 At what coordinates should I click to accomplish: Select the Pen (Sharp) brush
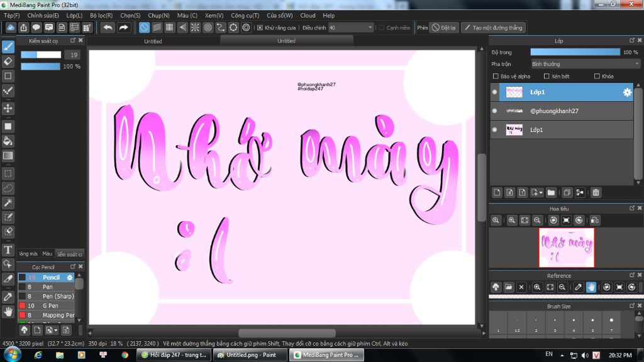47,297
